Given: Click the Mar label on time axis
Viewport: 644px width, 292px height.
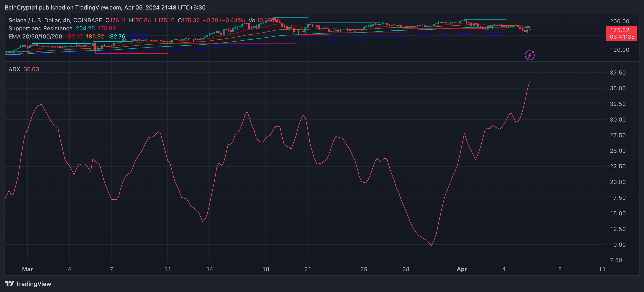Looking at the screenshot, I should pos(28,269).
